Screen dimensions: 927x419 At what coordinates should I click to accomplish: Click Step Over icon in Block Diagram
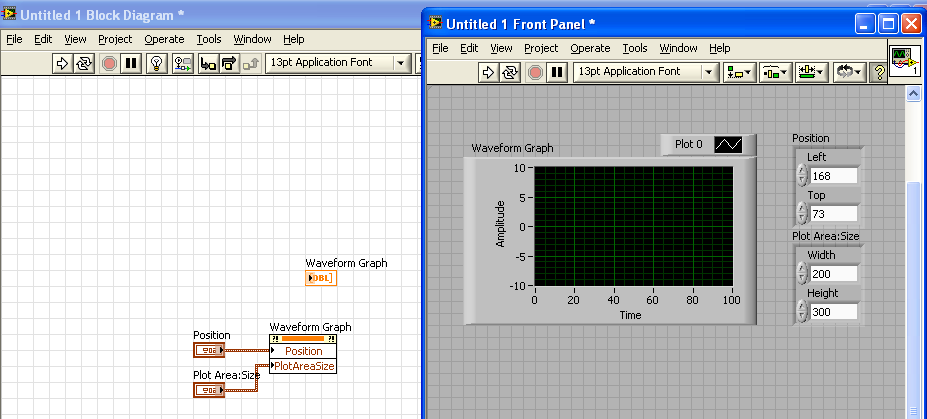click(x=229, y=63)
